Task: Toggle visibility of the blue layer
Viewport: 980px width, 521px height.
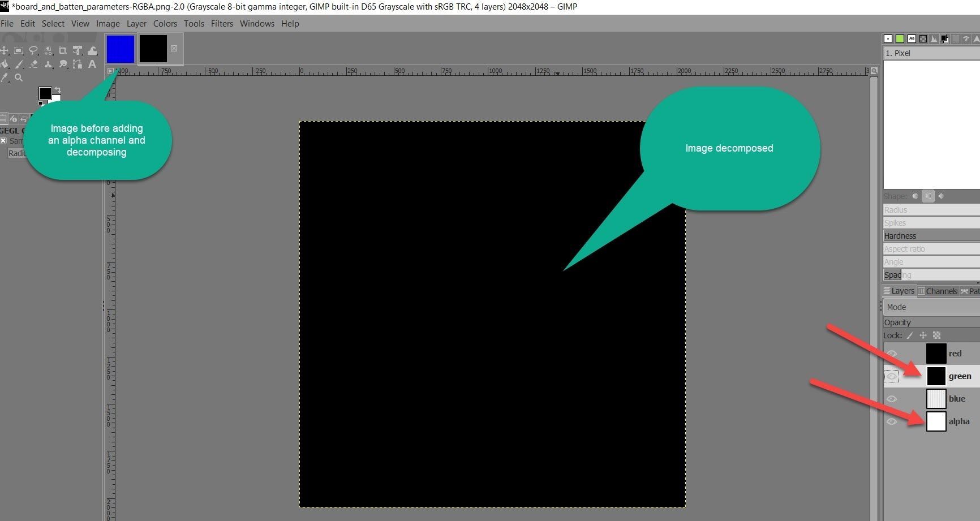Action: (892, 399)
